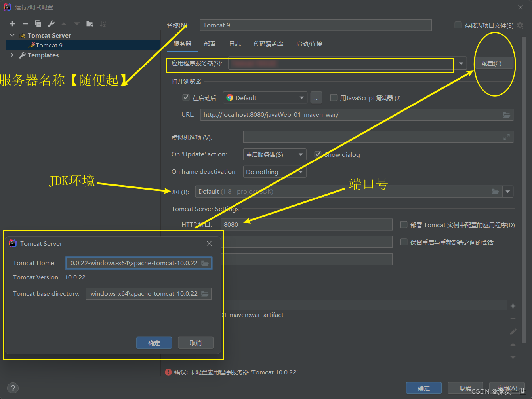Click the Apply button

(507, 388)
